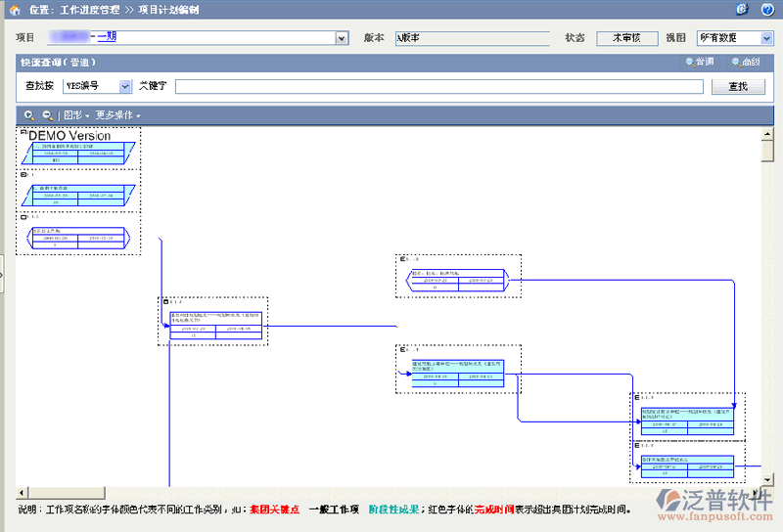Viewport: 783px width, 532px height.
Task: Collapse node 1.1.1 group box
Action: pyautogui.click(x=23, y=218)
